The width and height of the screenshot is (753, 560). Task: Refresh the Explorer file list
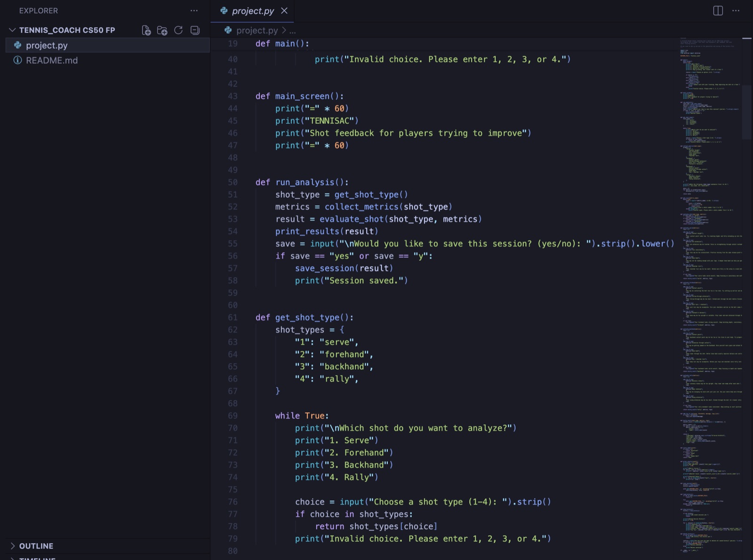tap(178, 30)
